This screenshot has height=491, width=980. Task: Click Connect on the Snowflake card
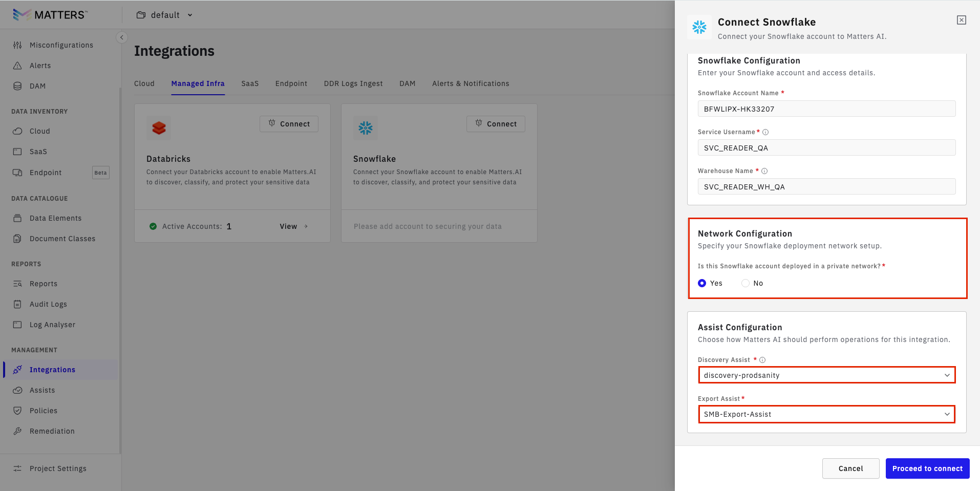pyautogui.click(x=496, y=124)
